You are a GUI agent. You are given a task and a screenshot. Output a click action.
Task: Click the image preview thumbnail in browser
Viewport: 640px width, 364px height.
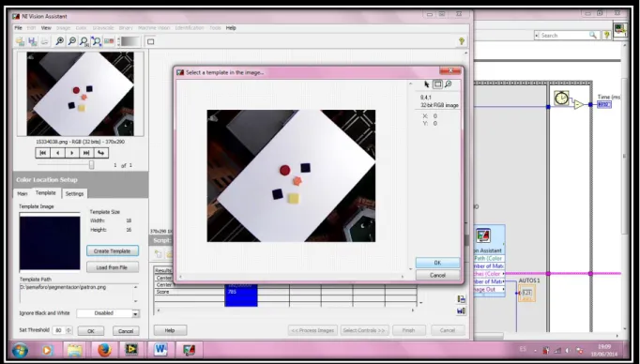click(x=80, y=94)
